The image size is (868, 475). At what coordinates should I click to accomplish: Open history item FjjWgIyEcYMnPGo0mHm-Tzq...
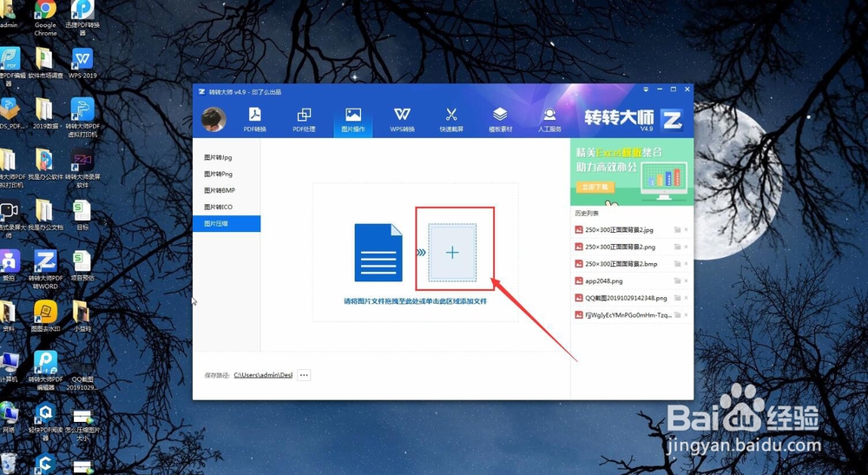tap(628, 315)
